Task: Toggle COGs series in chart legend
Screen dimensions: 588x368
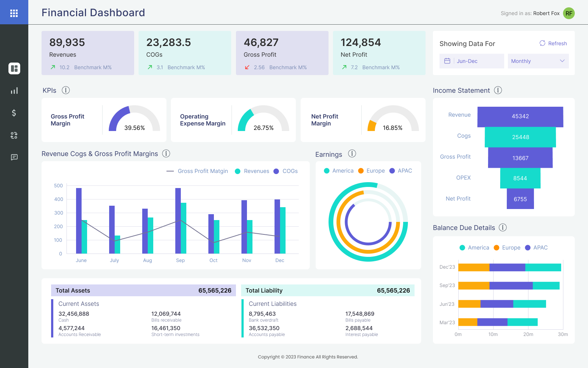Action: 286,171
